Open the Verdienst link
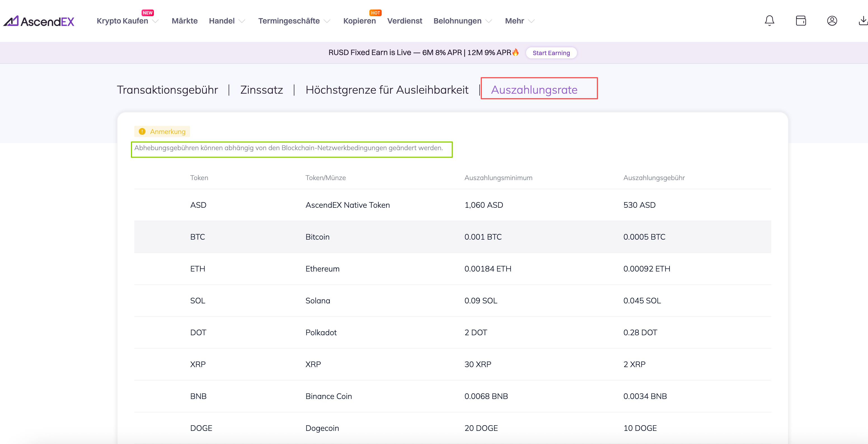The image size is (868, 444). point(404,21)
